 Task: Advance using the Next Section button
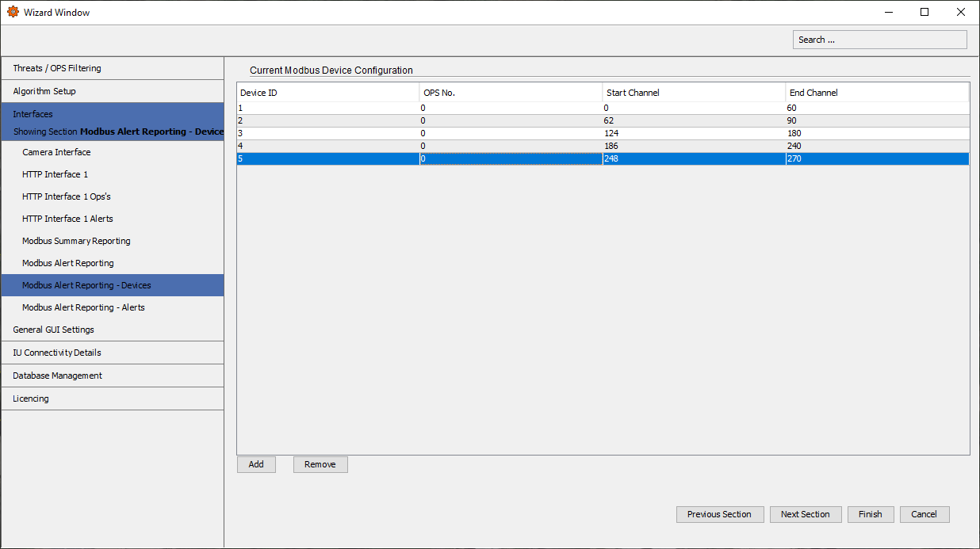coord(806,514)
